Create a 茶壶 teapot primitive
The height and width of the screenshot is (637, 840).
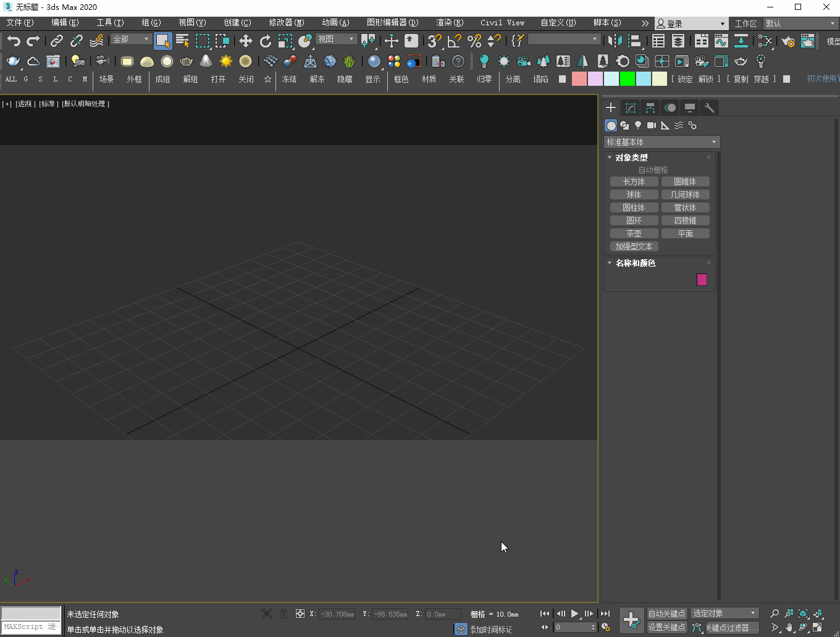634,233
